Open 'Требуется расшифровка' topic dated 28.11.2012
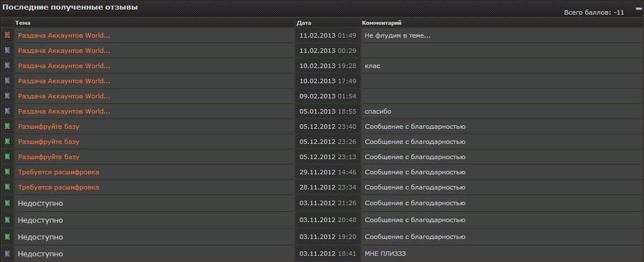Image resolution: width=644 pixels, height=262 pixels. coord(59,187)
